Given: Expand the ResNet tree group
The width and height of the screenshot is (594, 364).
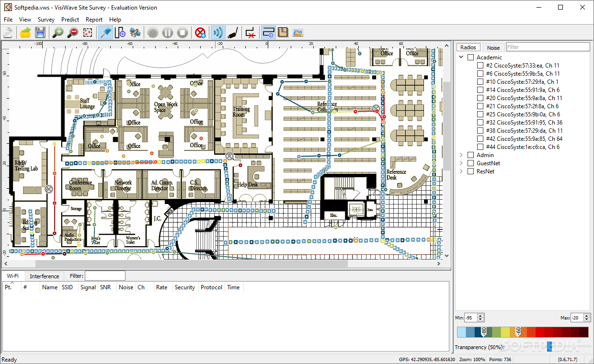Looking at the screenshot, I should [461, 171].
